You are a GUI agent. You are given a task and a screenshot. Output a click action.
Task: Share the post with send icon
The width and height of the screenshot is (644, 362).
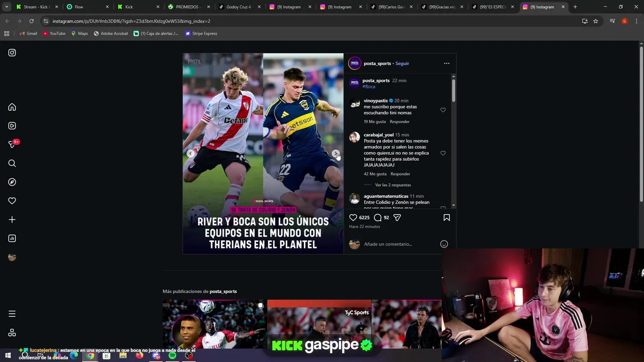[x=397, y=217]
